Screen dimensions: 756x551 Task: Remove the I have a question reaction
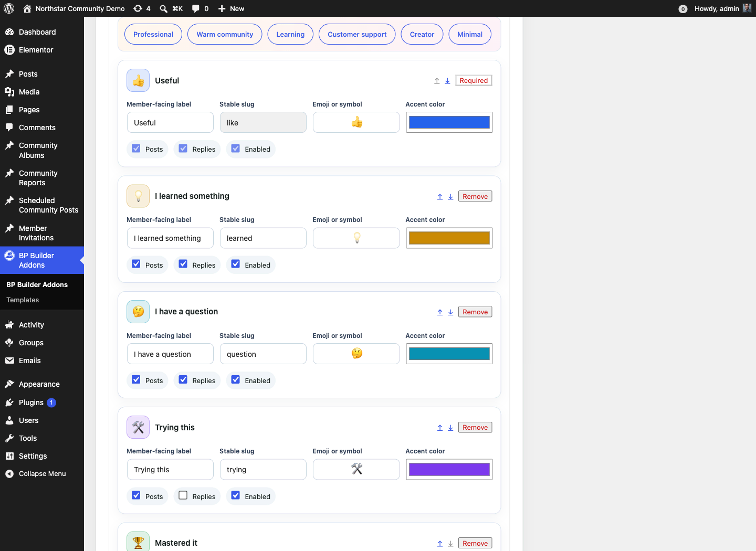[475, 312]
